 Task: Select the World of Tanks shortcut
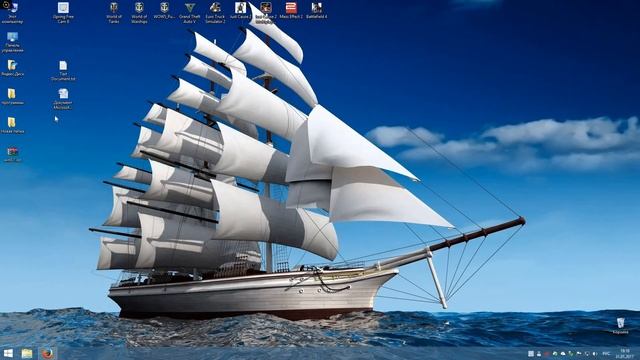coord(114,12)
